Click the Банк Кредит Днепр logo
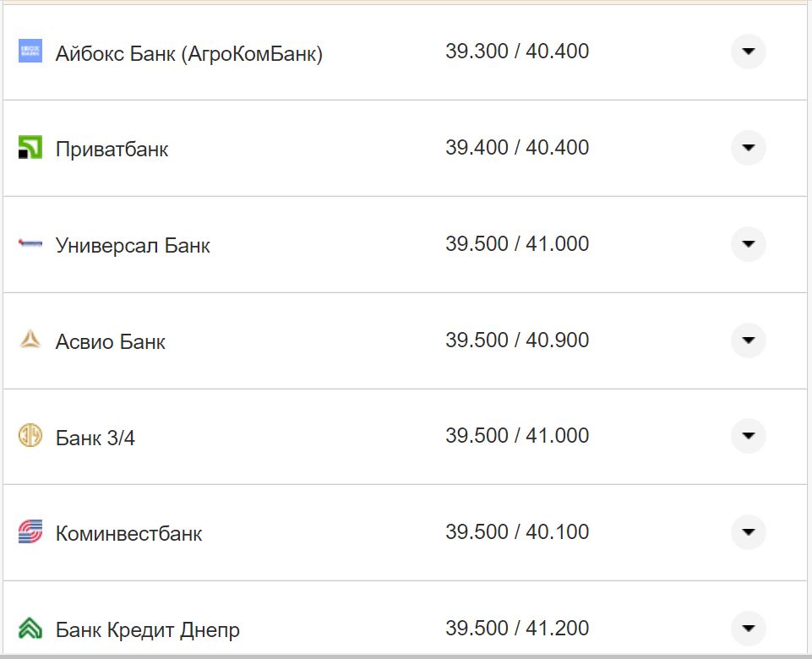The image size is (812, 659). [x=30, y=629]
